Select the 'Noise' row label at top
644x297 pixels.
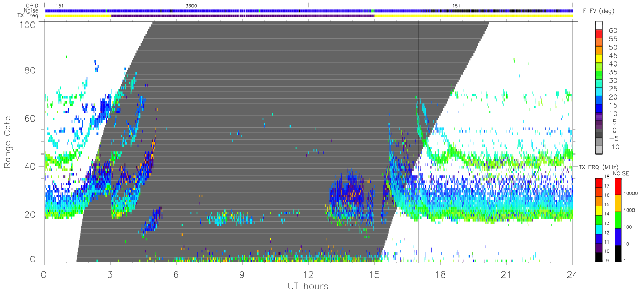[31, 10]
